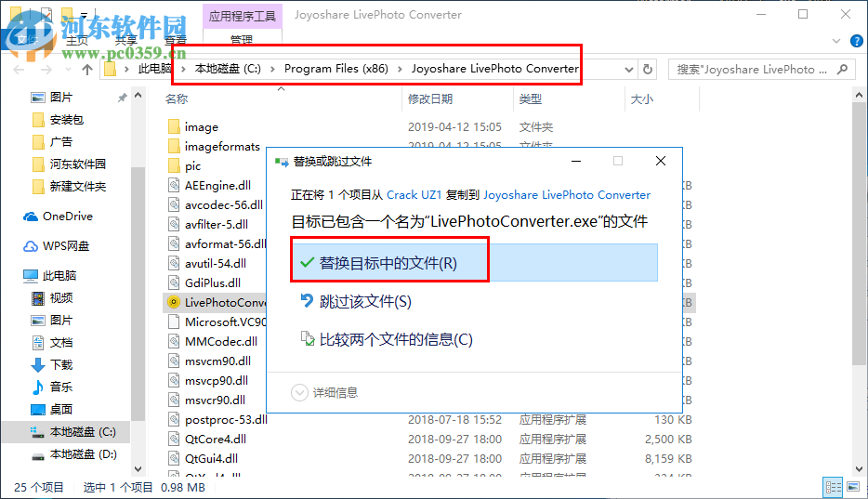This screenshot has height=499, width=868.
Task: Open Downloads folder in navigation pane
Action: [x=52, y=364]
